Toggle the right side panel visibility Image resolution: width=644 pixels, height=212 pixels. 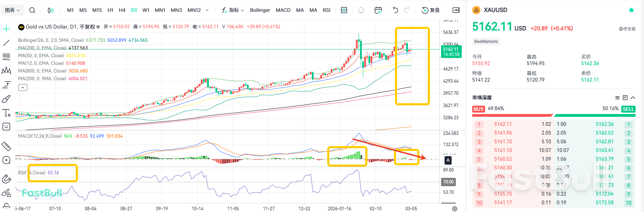(x=456, y=10)
